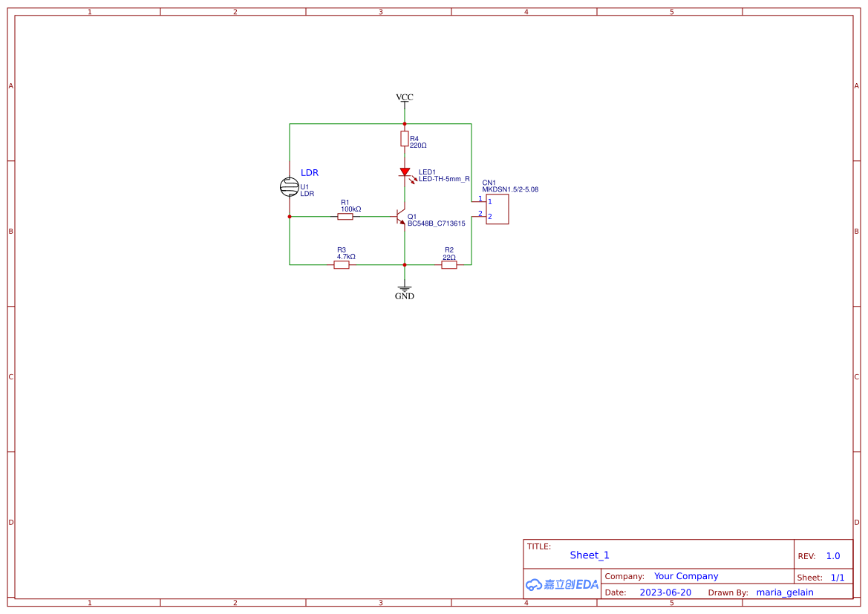Select the R1 100kΩ resistor symbol
Screen dimensions: 868x614
point(345,218)
